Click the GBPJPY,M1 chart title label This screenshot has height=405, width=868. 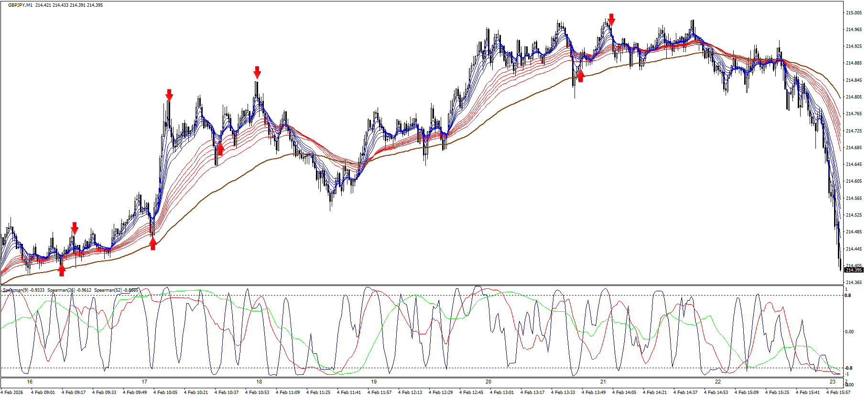(x=20, y=5)
